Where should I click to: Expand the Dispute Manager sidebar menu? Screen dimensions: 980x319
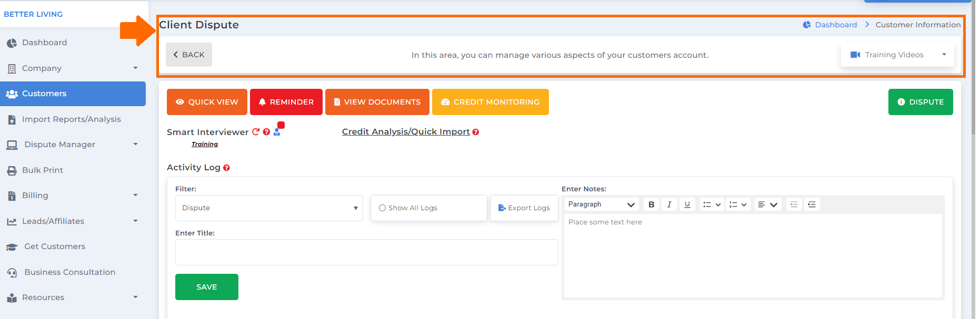(73, 145)
